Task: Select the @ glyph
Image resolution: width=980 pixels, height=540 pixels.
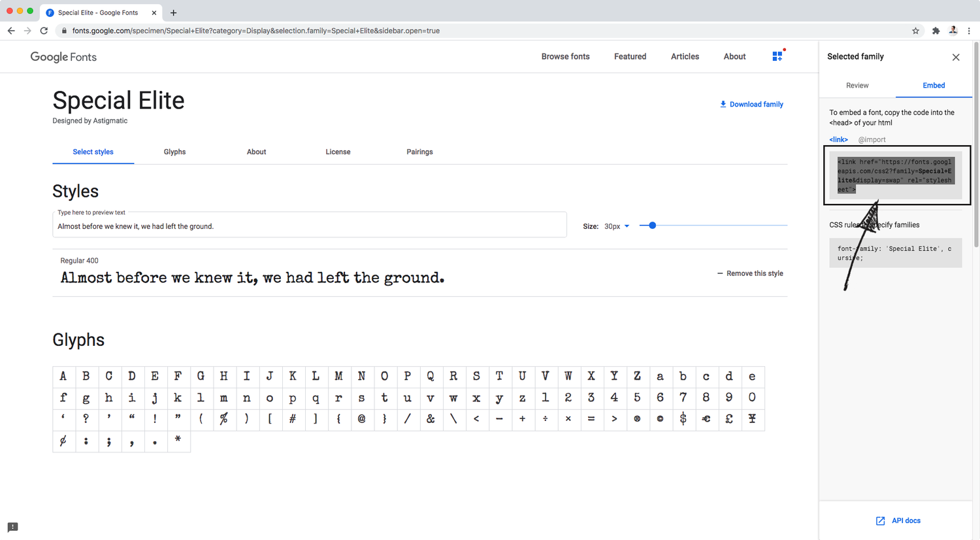Action: click(361, 420)
